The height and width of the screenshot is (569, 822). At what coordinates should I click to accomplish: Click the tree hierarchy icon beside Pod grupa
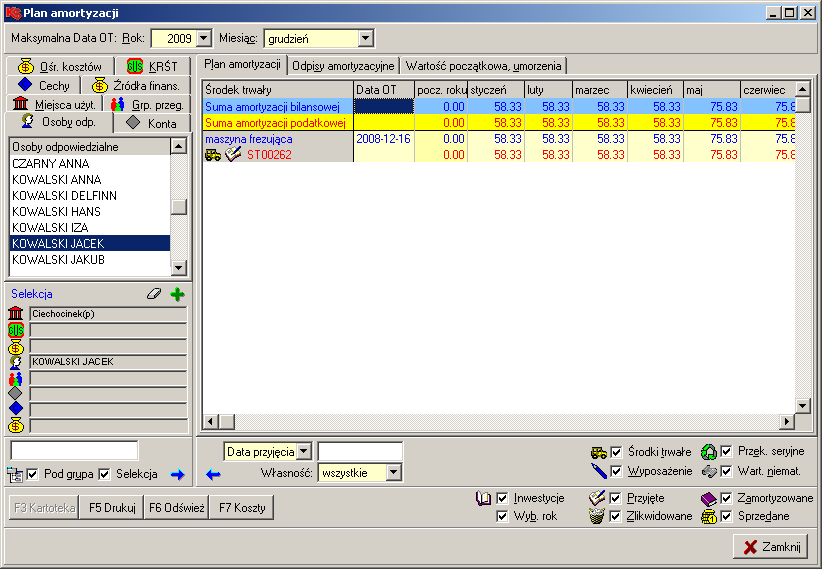(14, 474)
